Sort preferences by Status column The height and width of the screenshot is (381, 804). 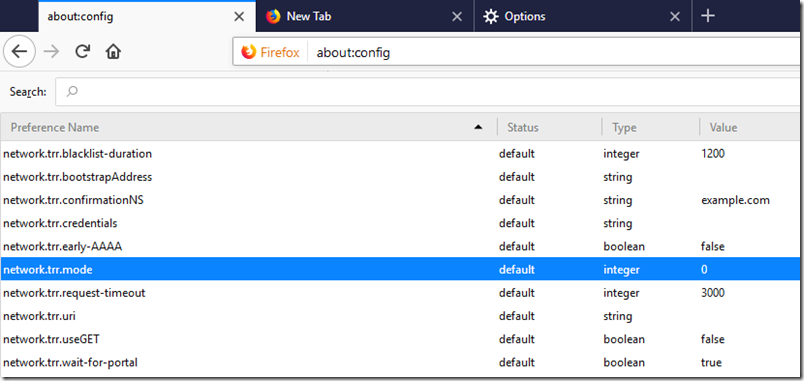pos(549,127)
